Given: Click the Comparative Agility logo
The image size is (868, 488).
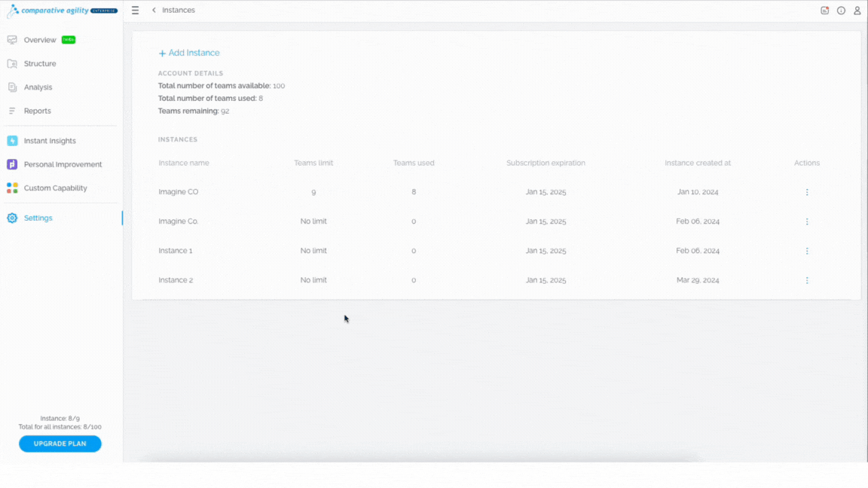Looking at the screenshot, I should [x=62, y=11].
